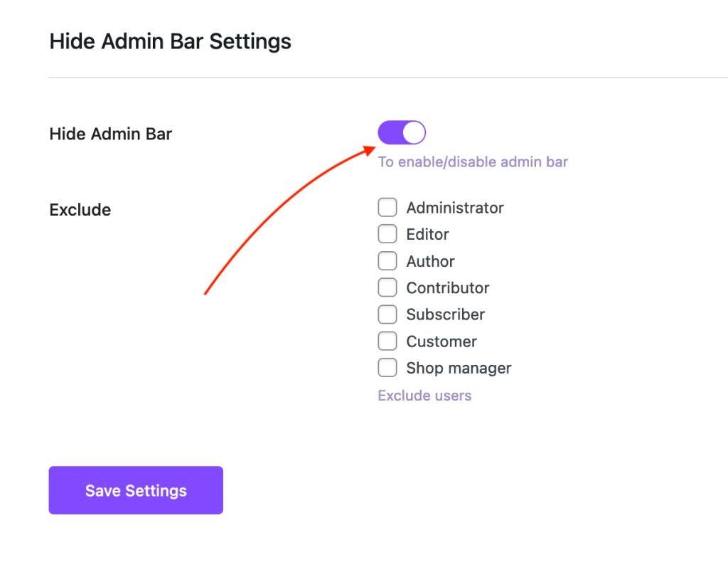Screen dimensions: 728x577
Task: Tick the Shop manager checkbox
Action: pos(387,368)
